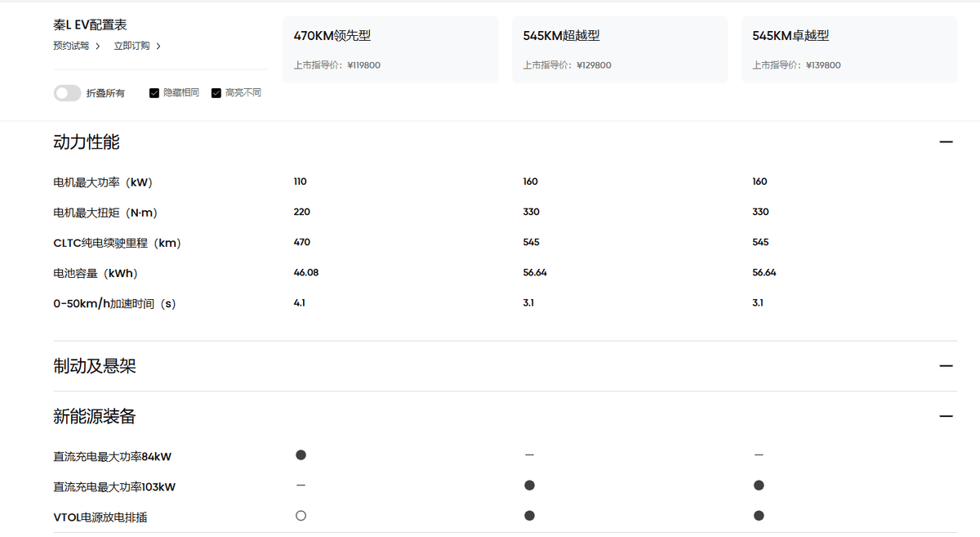This screenshot has width=980, height=537.
Task: Open the 立即订购 link
Action: [x=137, y=46]
